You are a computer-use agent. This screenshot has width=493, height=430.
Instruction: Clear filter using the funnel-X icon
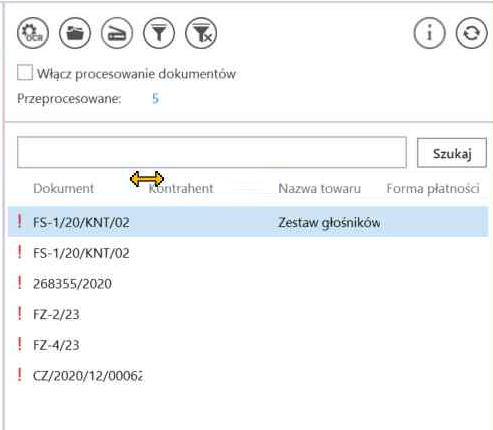click(201, 33)
